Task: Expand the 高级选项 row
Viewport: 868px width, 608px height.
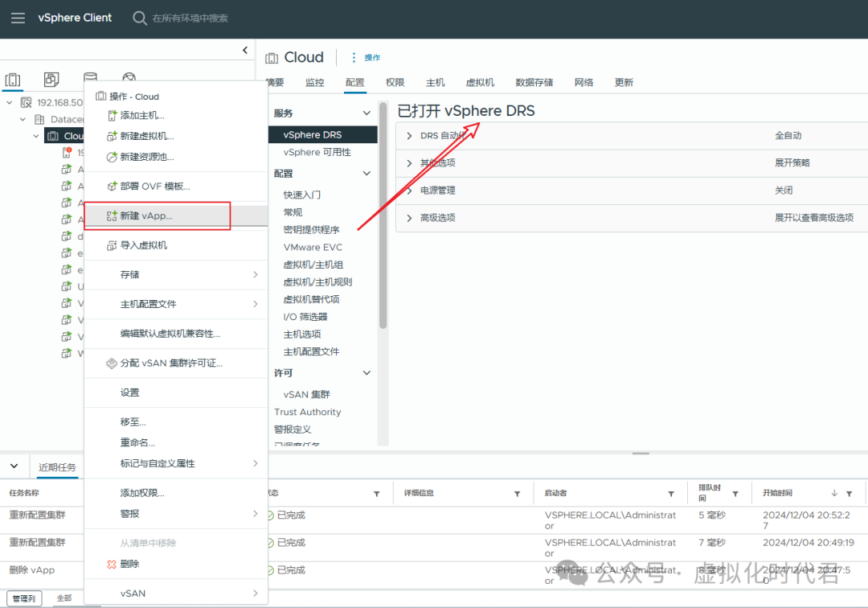Action: point(409,218)
